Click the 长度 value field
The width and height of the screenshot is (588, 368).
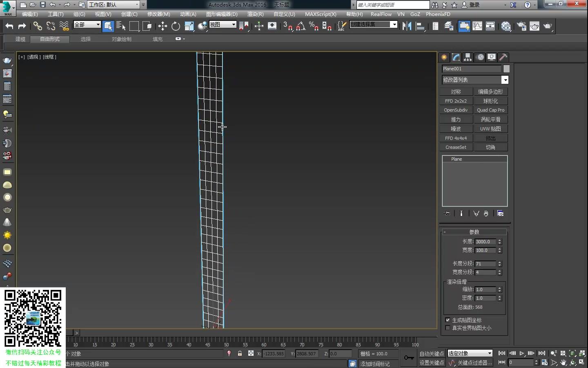tap(486, 242)
